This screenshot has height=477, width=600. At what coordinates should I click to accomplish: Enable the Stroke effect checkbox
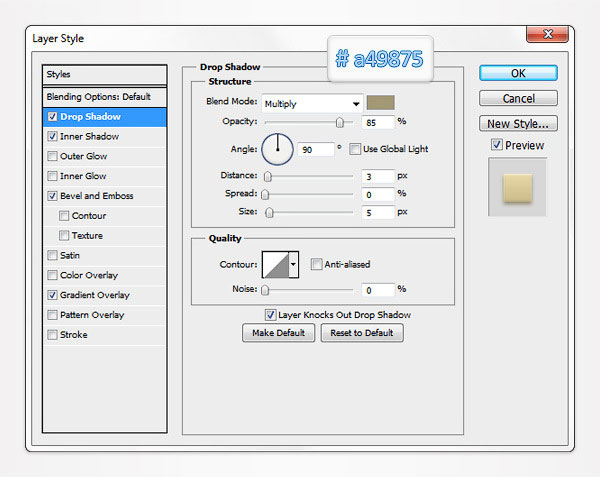[52, 335]
